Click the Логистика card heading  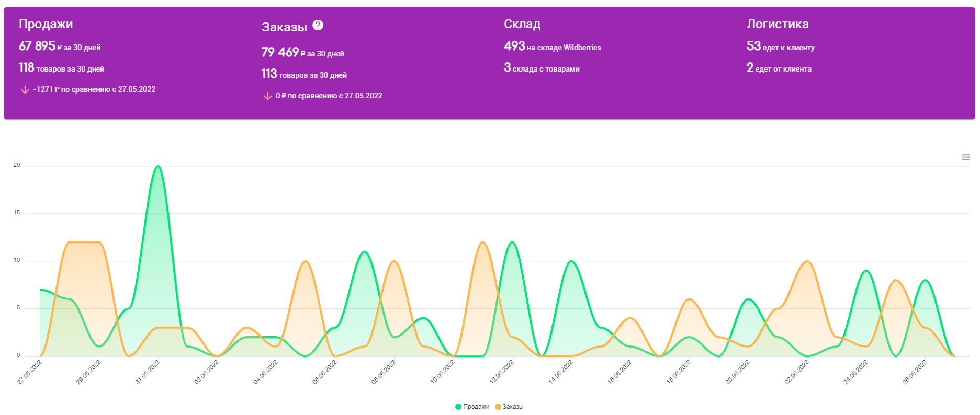pyautogui.click(x=778, y=24)
